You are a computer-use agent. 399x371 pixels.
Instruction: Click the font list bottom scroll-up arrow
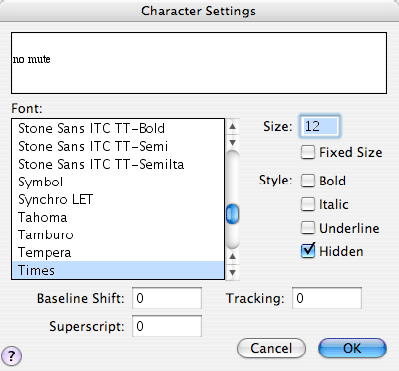[x=233, y=256]
